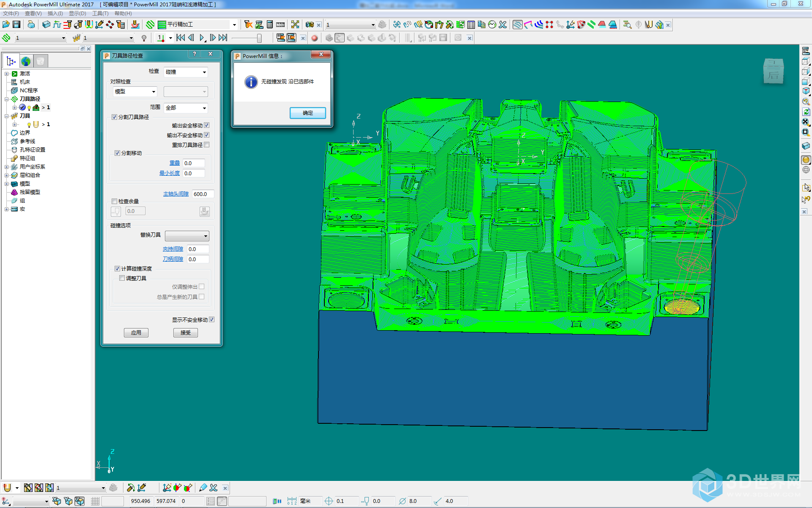Click the 刀柄间隙 value field
This screenshot has width=812, height=508.
[x=198, y=259]
